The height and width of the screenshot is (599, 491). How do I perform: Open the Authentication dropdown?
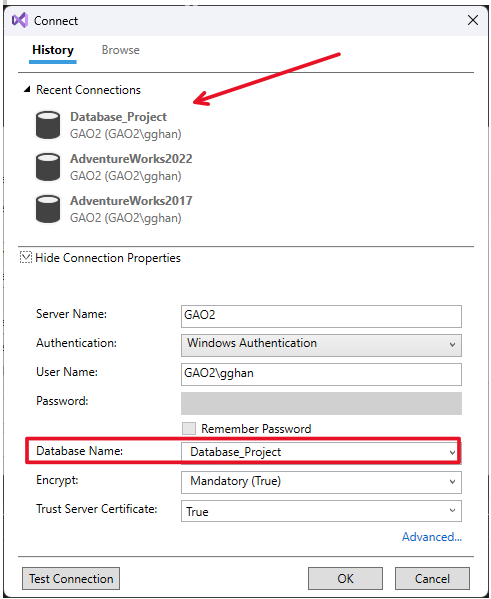point(321,345)
